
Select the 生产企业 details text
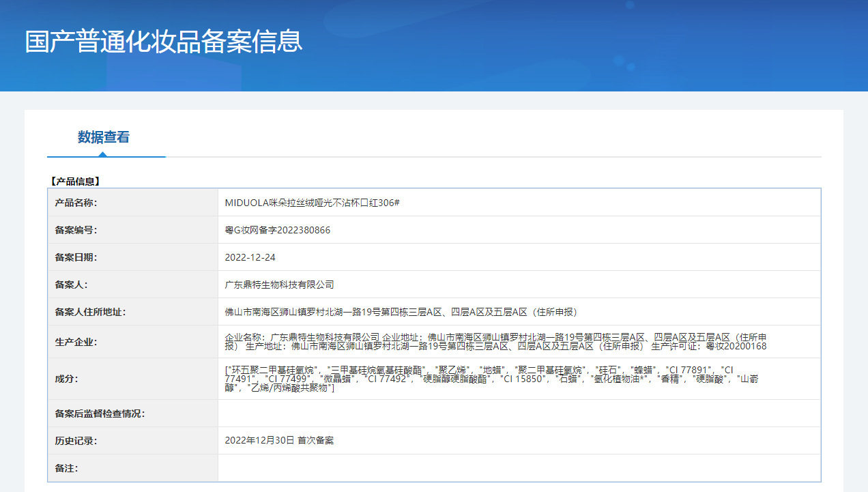(495, 342)
